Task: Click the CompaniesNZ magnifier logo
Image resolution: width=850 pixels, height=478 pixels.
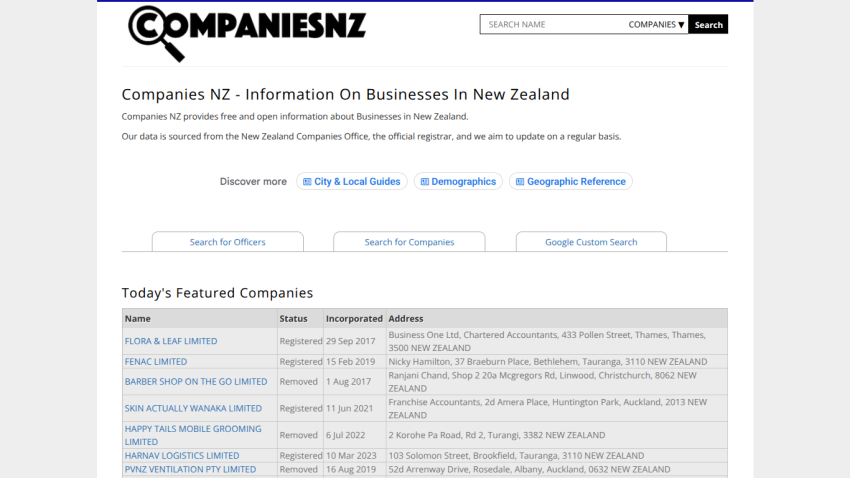Action: [x=247, y=34]
